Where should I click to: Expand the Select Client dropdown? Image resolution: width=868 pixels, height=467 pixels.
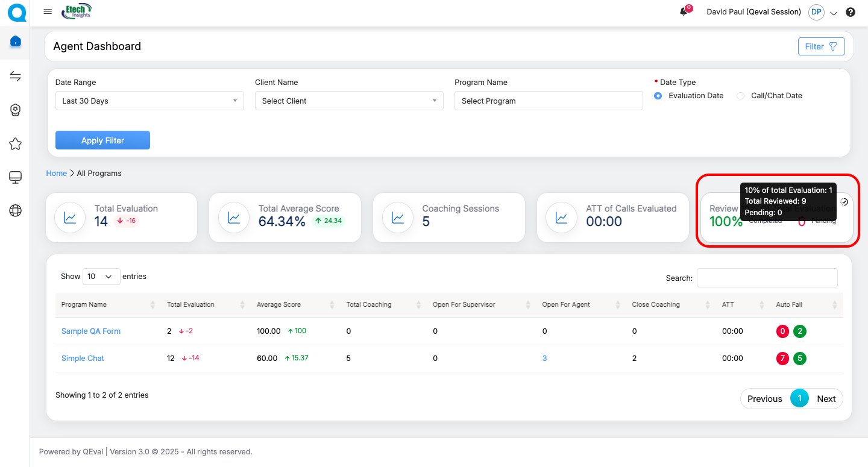coord(349,101)
